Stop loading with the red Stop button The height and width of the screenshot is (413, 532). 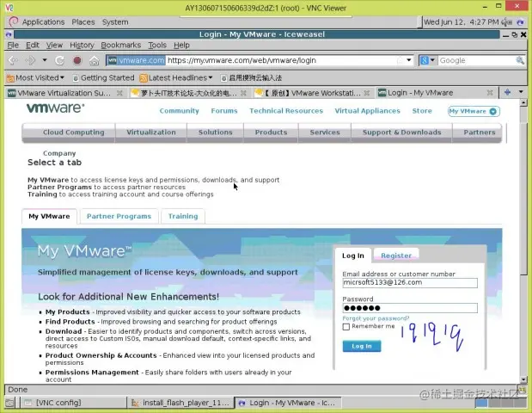click(77, 60)
